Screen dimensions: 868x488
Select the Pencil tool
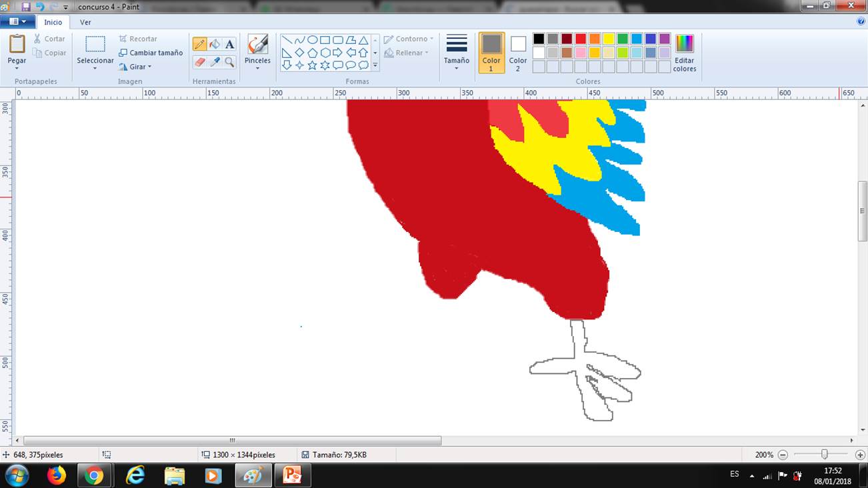tap(199, 45)
